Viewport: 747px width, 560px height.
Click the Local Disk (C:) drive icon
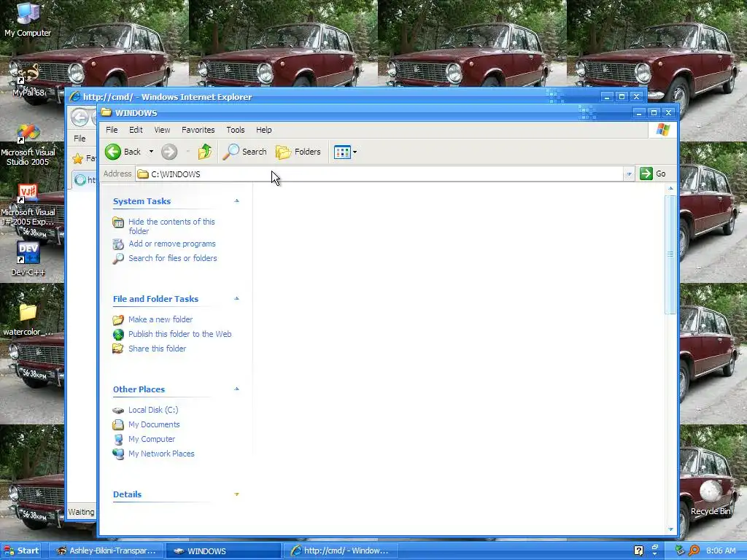tap(118, 410)
